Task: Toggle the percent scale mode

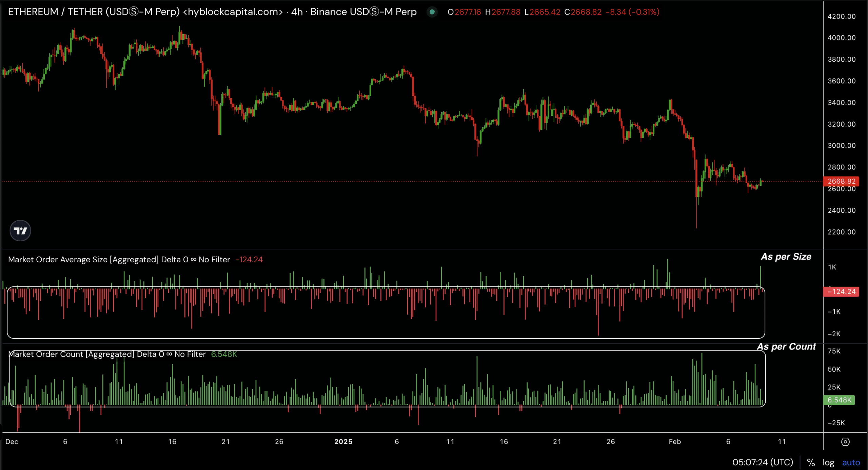Action: (811, 463)
